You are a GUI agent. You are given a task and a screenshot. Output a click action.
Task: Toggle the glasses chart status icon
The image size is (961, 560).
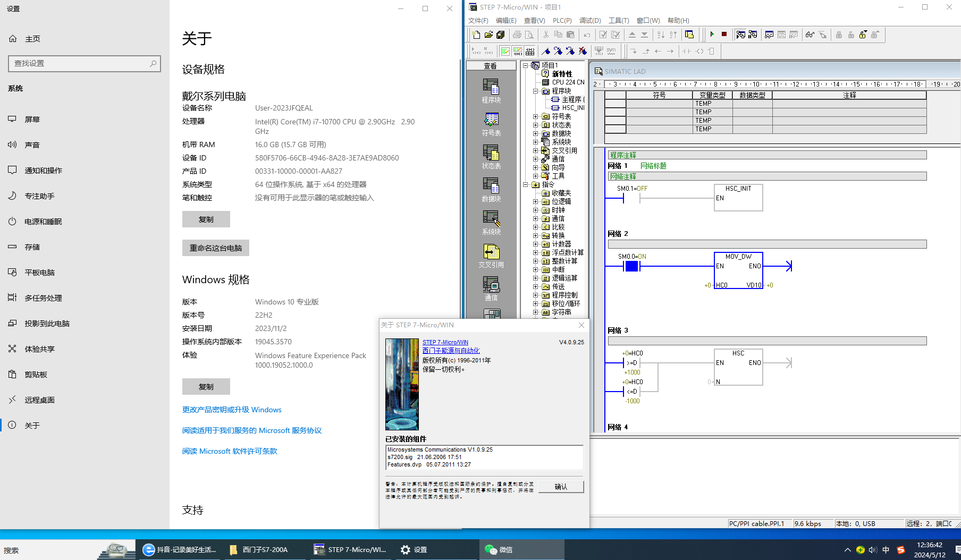pyautogui.click(x=810, y=35)
